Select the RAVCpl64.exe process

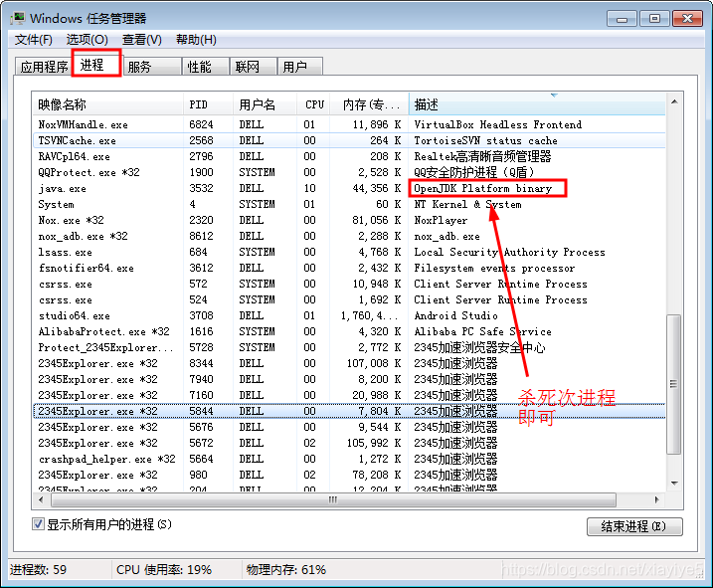[349, 156]
